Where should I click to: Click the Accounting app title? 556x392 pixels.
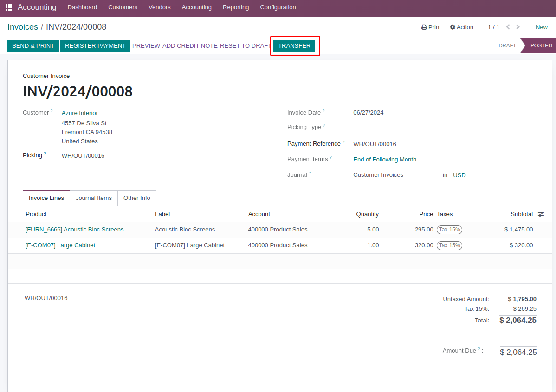point(37,7)
